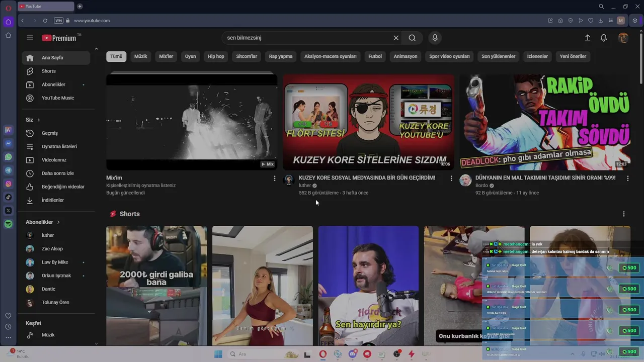Viewport: 644px width, 362px height.
Task: Select the Animasyon filter chip
Action: (x=406, y=56)
